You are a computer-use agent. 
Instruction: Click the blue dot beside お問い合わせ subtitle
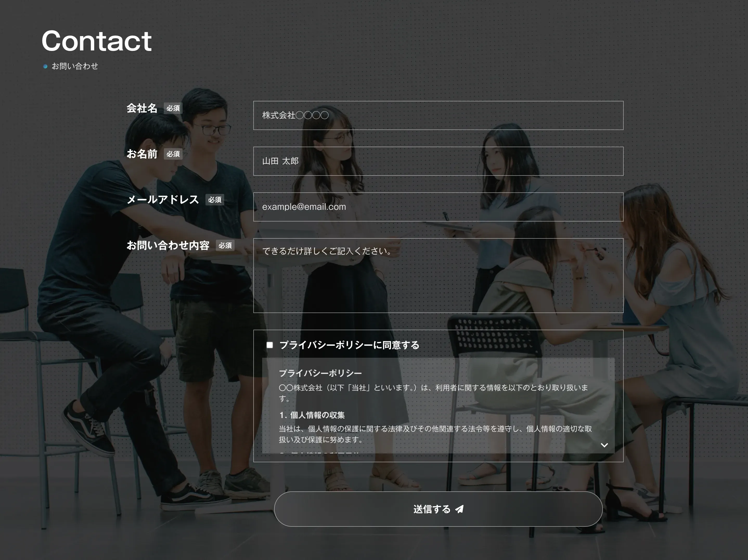click(45, 67)
